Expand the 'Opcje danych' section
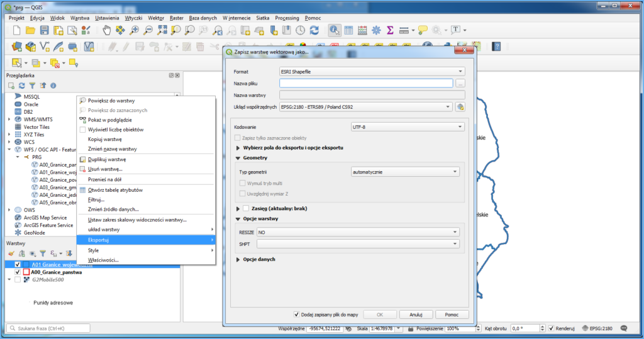Screen dimensions: 644x339 click(x=238, y=259)
